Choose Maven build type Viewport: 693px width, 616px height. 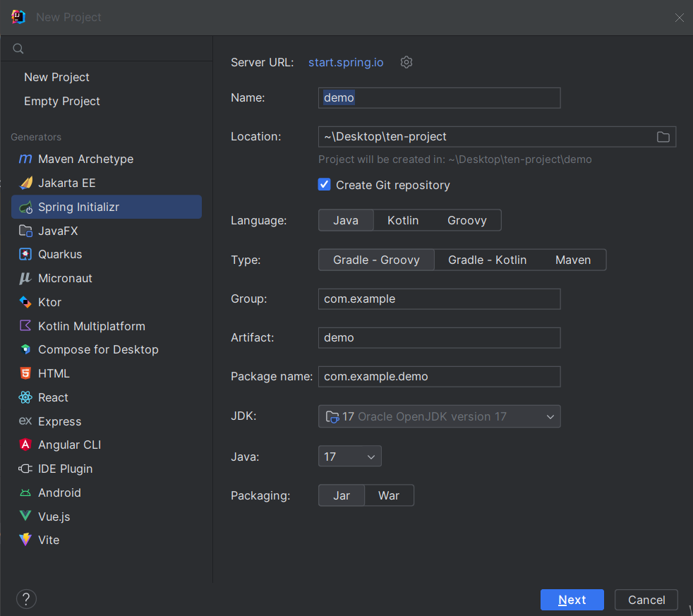click(573, 260)
